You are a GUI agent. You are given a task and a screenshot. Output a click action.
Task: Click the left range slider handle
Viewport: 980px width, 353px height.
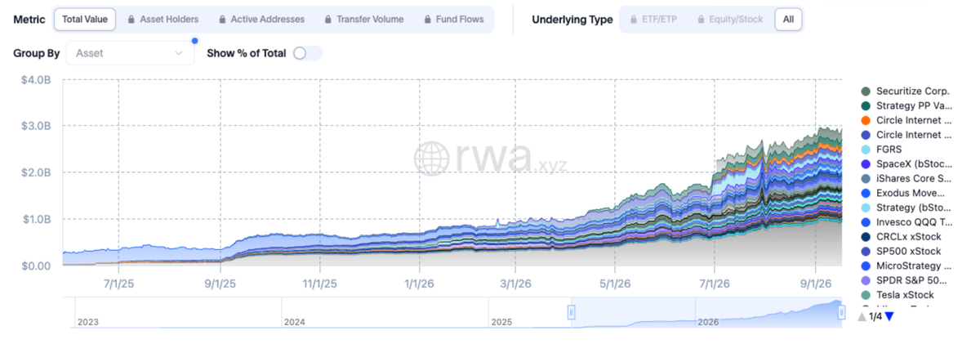[572, 311]
